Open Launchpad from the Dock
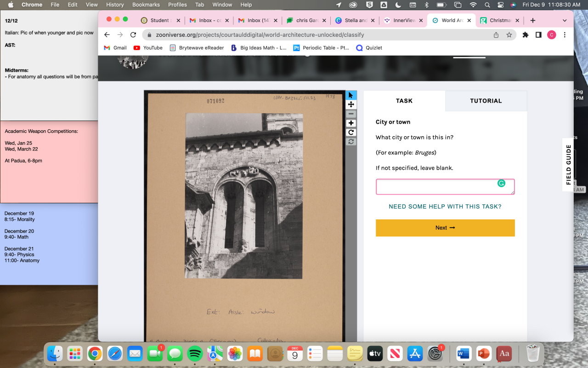Viewport: 588px width, 368px height. [75, 353]
